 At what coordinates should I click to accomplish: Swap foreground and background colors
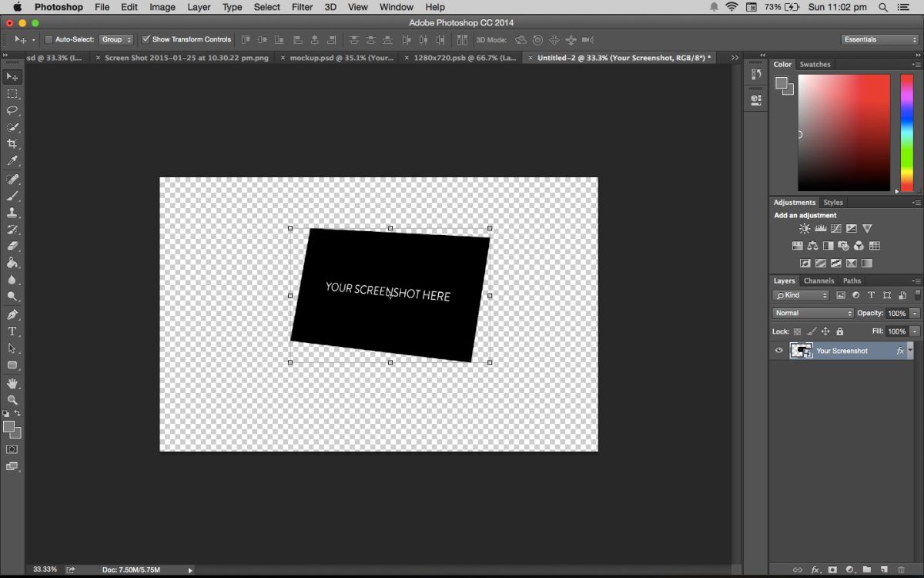18,414
